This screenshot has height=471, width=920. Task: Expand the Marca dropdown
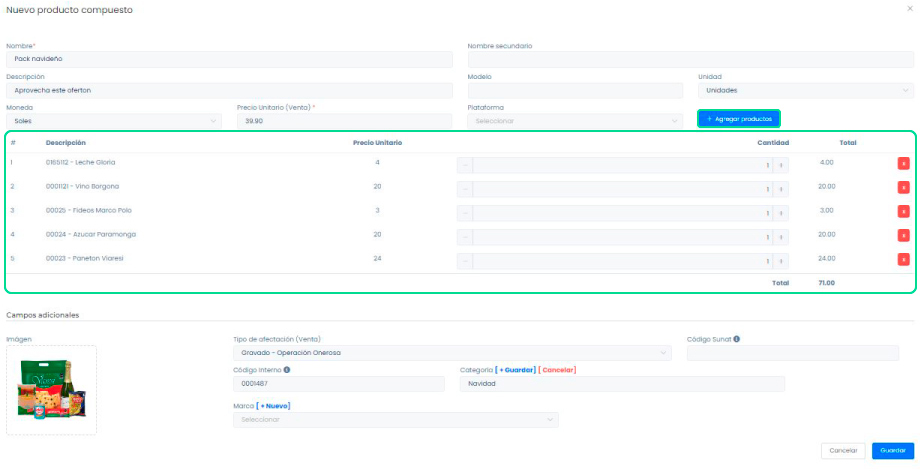coord(395,420)
